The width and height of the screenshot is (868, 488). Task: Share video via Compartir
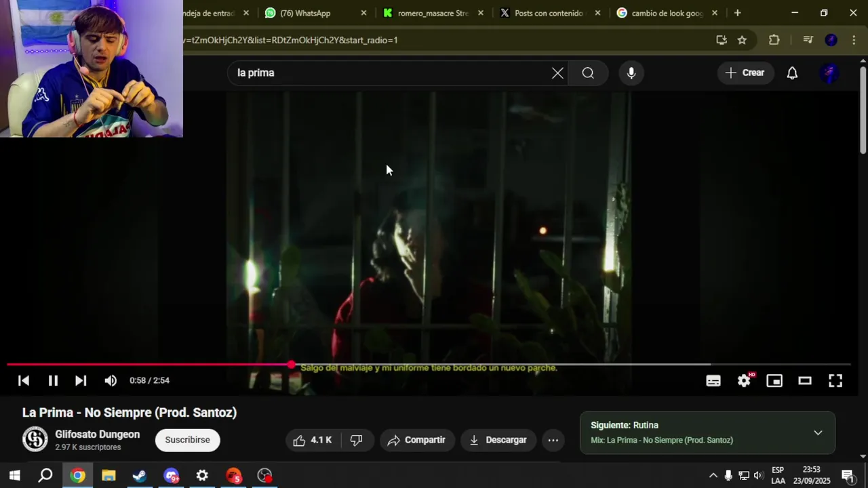tap(416, 441)
